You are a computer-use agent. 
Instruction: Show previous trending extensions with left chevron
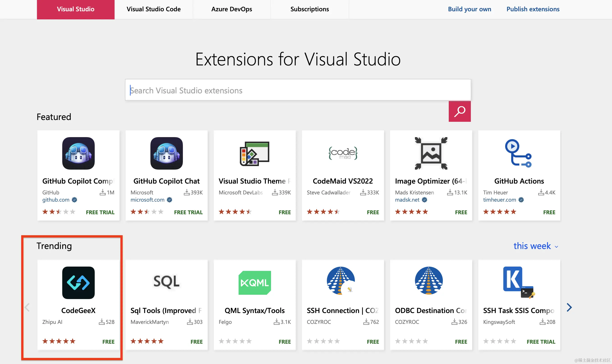27,307
